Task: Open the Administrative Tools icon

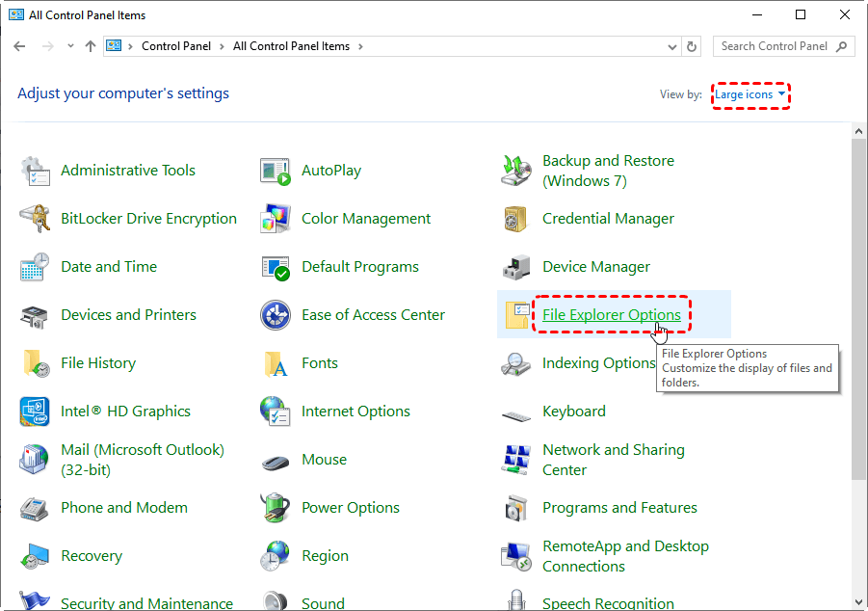Action: [35, 171]
